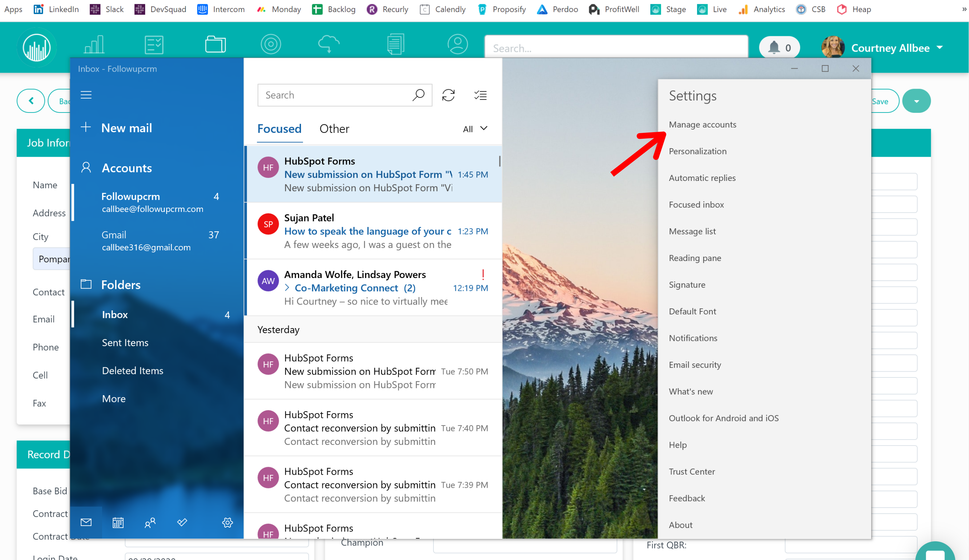The image size is (969, 560).
Task: Open the Courtney Allbee user menu
Action: pyautogui.click(x=896, y=48)
